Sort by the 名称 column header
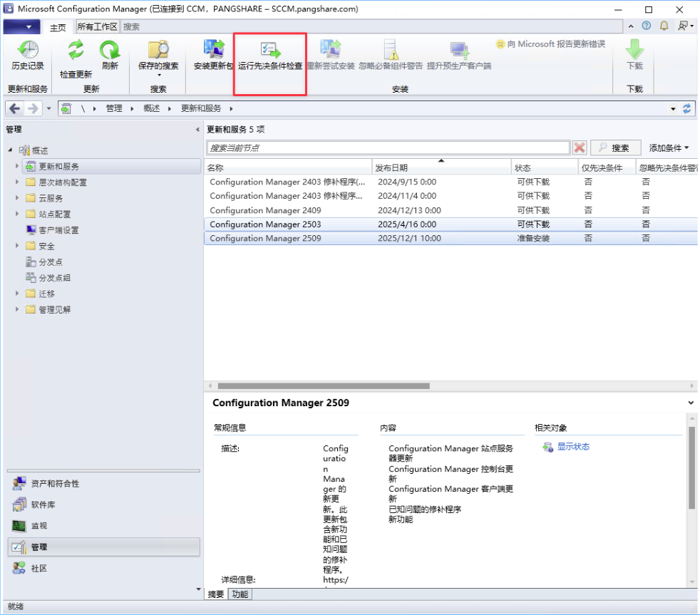The width and height of the screenshot is (700, 615). tap(288, 167)
